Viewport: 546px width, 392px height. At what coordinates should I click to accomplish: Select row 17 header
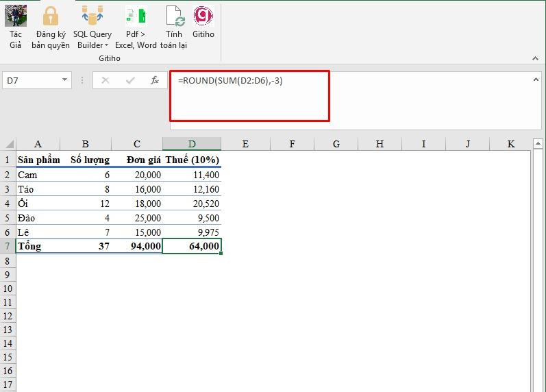[x=8, y=384]
